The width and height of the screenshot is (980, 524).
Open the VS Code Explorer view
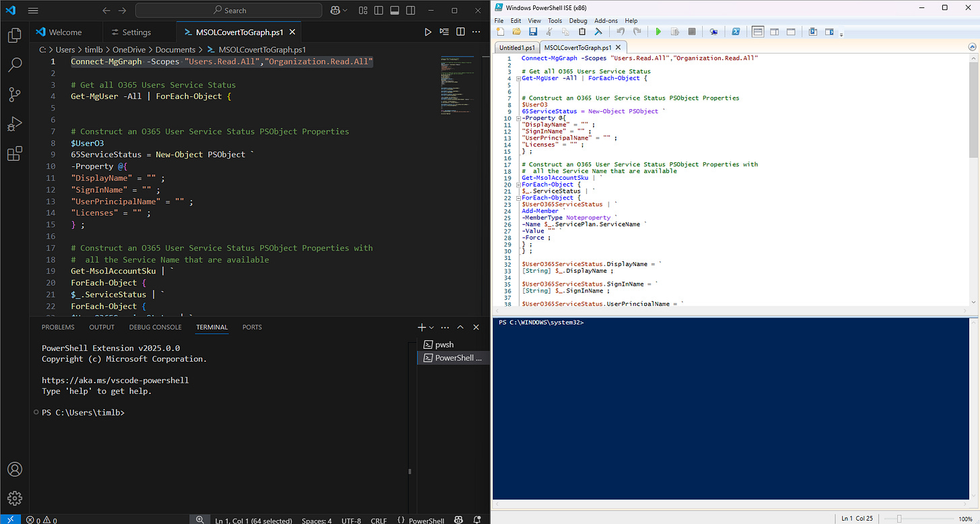click(14, 35)
